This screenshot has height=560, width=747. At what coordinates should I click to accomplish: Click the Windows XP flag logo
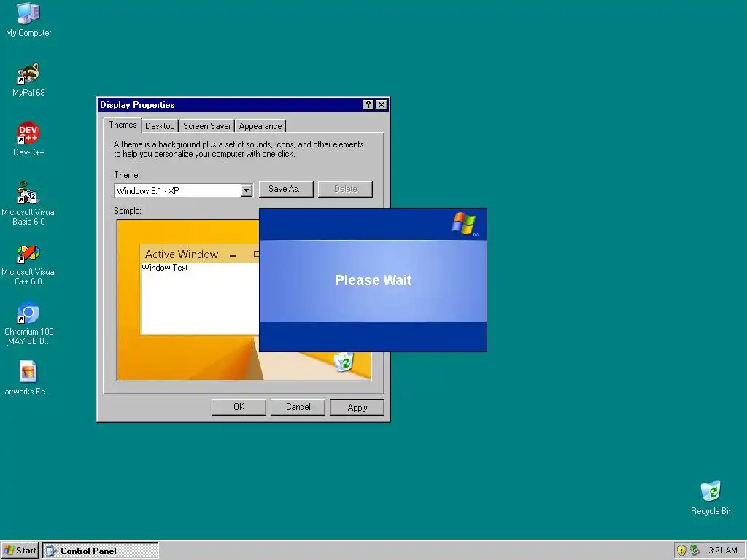pos(464,223)
